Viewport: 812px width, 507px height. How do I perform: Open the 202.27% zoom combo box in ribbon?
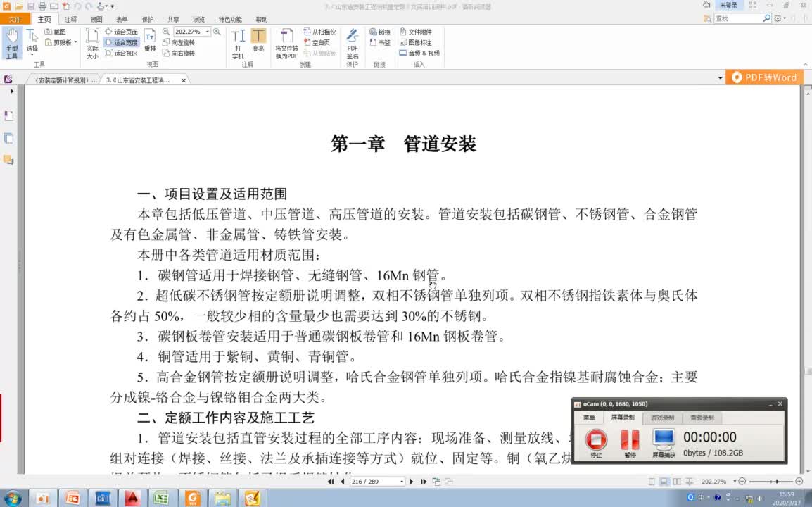pyautogui.click(x=191, y=32)
